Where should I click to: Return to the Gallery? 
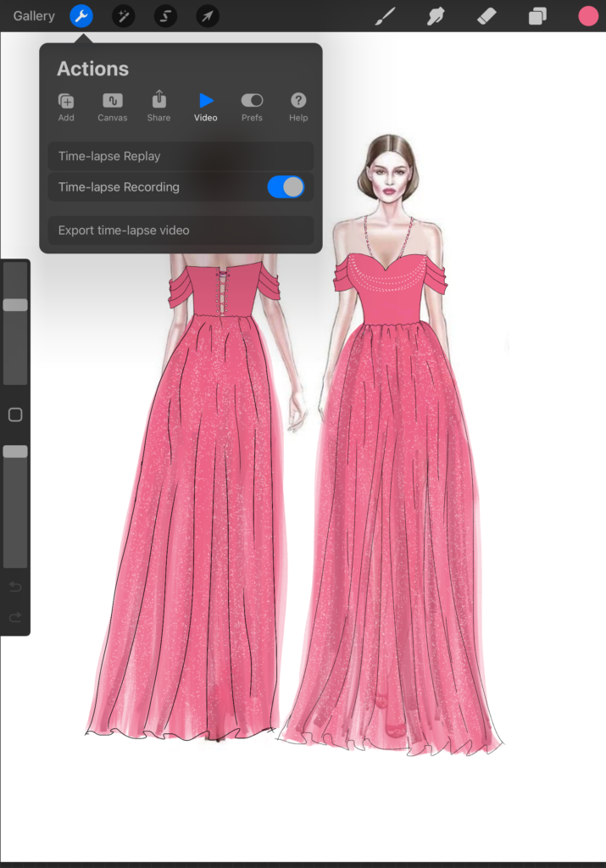pos(34,16)
